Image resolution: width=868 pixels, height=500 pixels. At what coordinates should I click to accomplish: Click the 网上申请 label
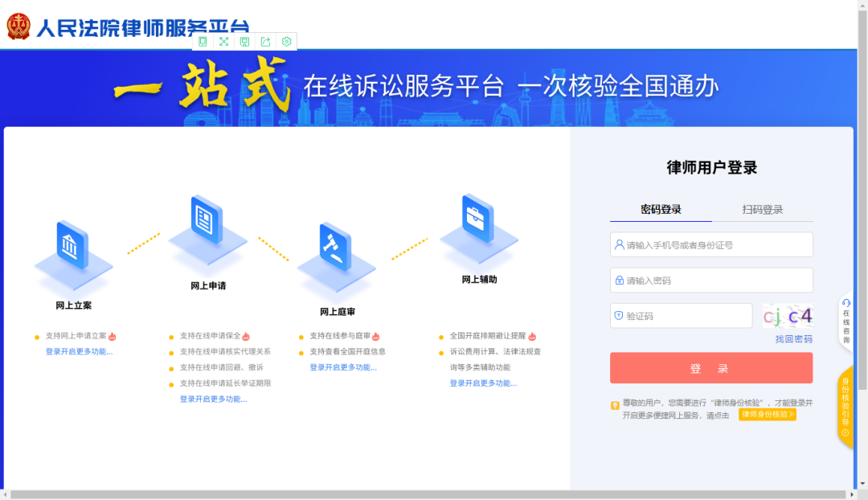pos(208,285)
